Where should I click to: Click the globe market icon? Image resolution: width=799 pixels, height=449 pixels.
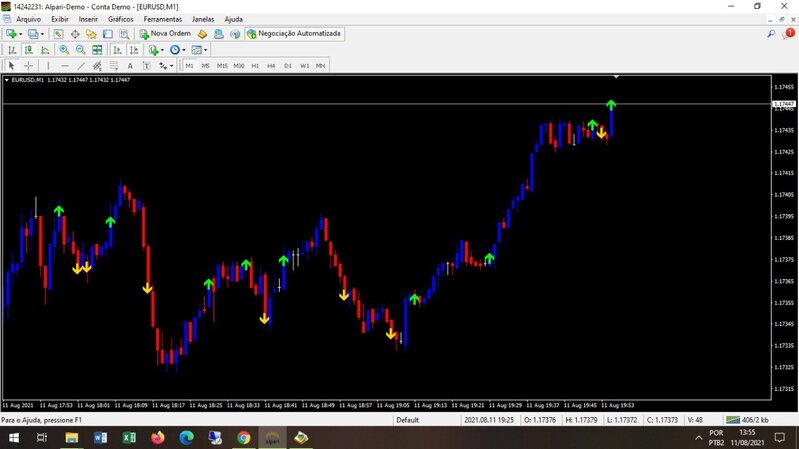tap(235, 34)
